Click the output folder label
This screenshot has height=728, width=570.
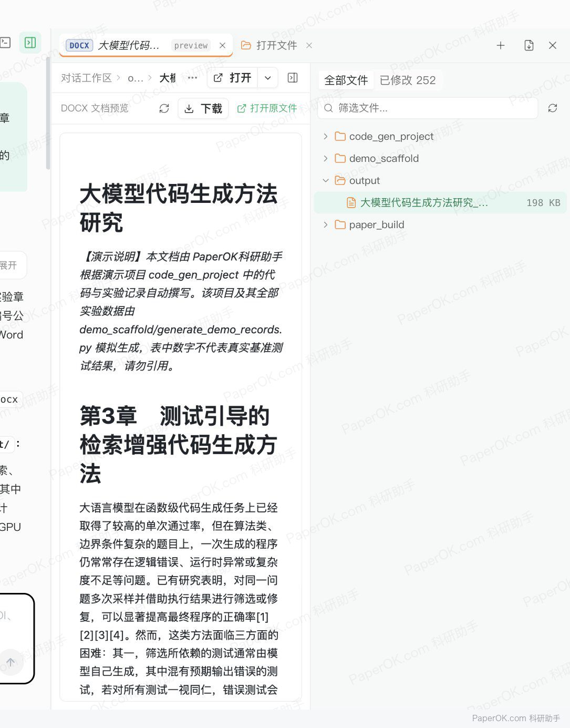[364, 180]
